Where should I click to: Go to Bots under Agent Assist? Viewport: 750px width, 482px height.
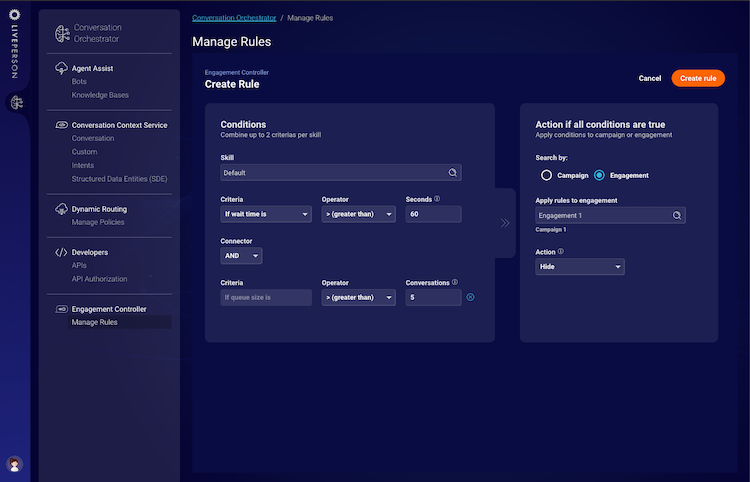click(x=79, y=81)
